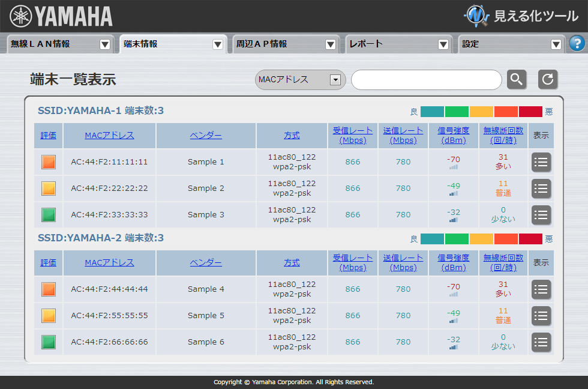Open details list icon for Sample 1
Viewport: 588px width, 389px height.
[541, 162]
